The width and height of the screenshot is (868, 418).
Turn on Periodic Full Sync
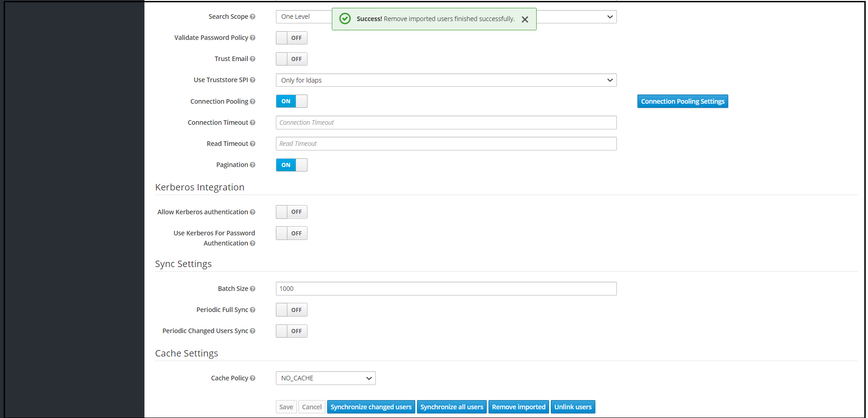pos(291,310)
